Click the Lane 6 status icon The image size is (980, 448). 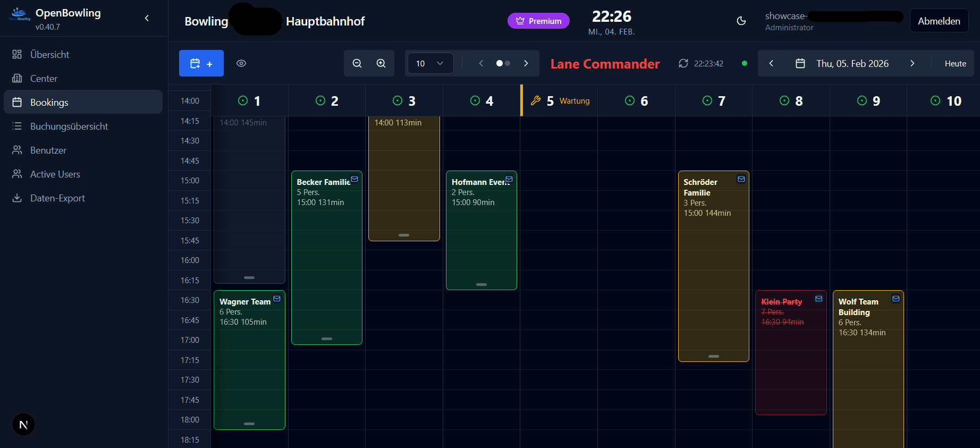click(630, 100)
